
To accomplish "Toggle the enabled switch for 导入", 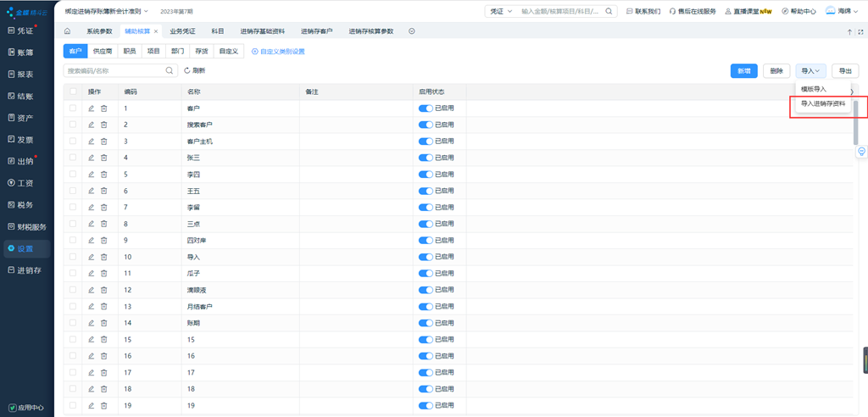I will [426, 257].
